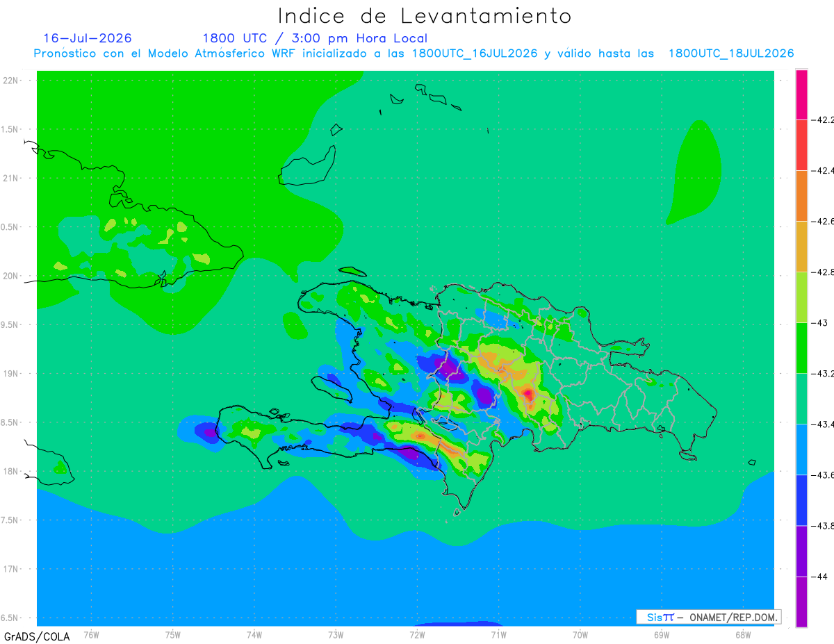Image resolution: width=834 pixels, height=644 pixels.
Task: Click the 'GrADS/COLA' label
Action: point(37,636)
